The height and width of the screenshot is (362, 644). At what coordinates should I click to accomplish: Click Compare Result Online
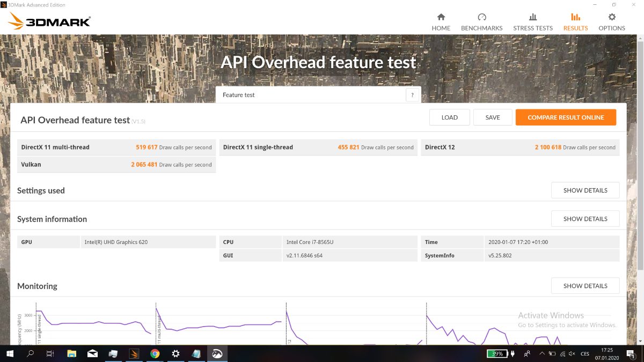point(566,117)
